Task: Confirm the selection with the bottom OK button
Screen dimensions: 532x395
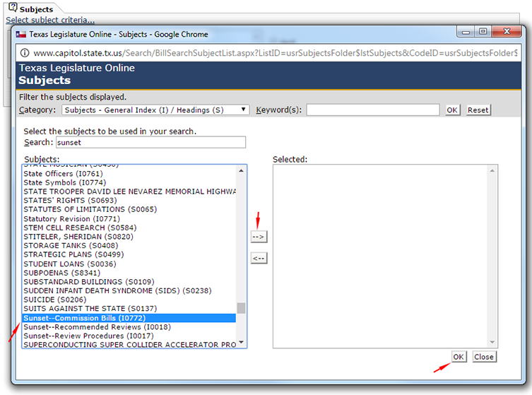Action: tap(459, 357)
